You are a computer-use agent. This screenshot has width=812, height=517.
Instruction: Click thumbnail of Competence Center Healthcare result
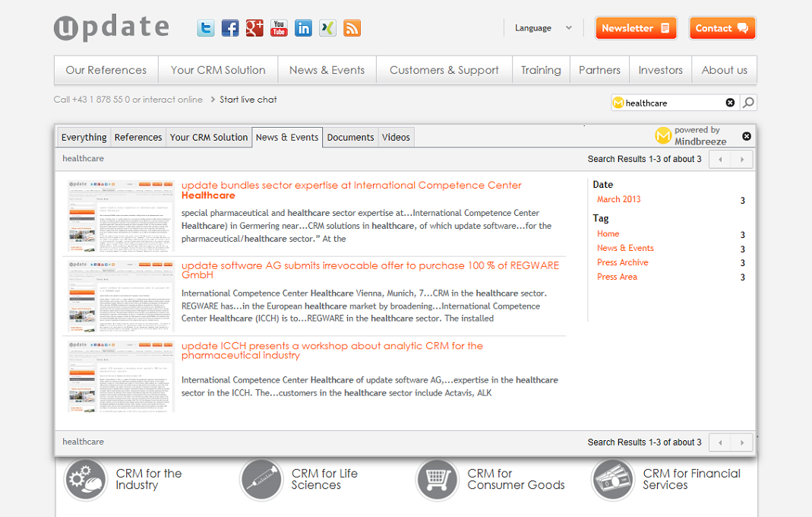[x=122, y=216]
